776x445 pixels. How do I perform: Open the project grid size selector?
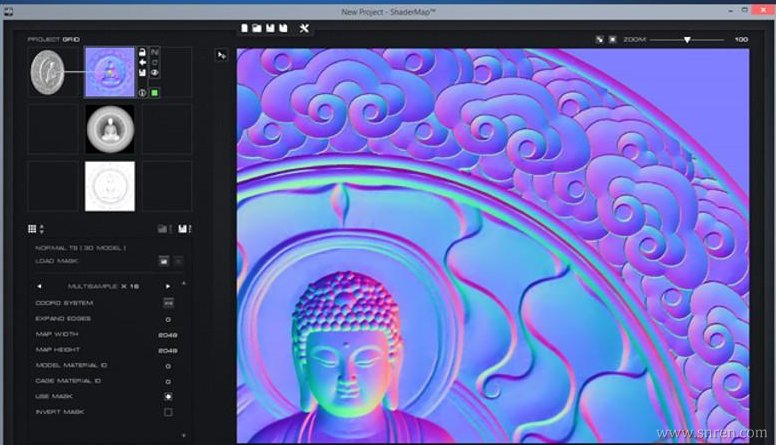tap(35, 229)
